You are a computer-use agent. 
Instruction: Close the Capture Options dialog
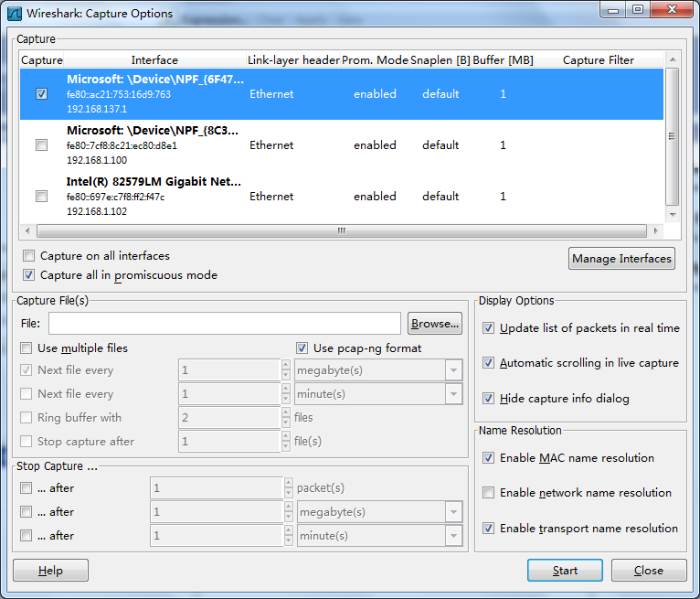coord(649,571)
